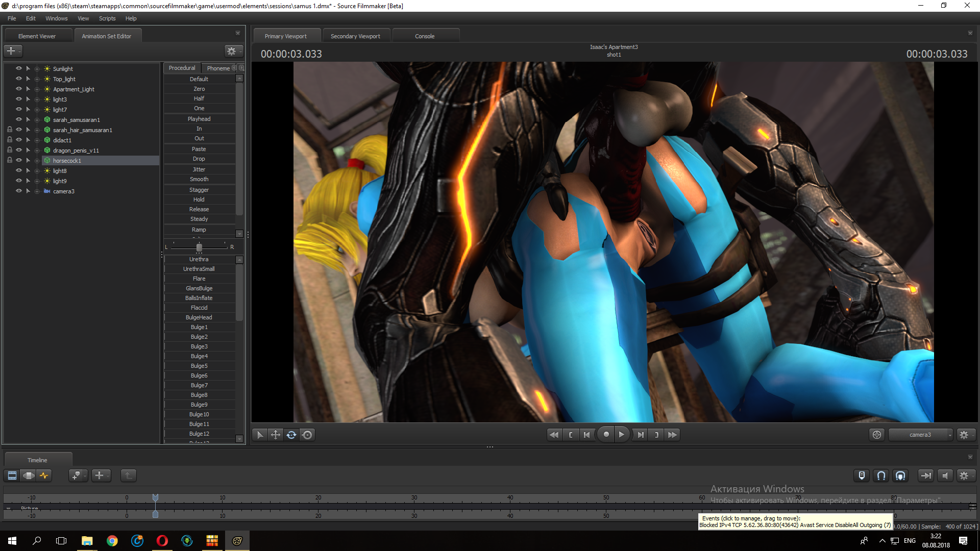The width and height of the screenshot is (980, 551).
Task: Open File Explorer from the taskbar
Action: 87,541
